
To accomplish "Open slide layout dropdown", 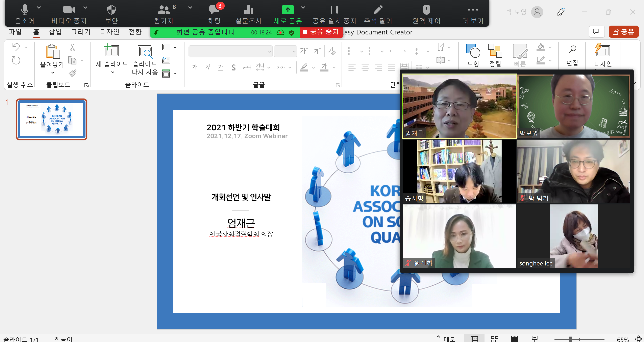I will coord(169,47).
